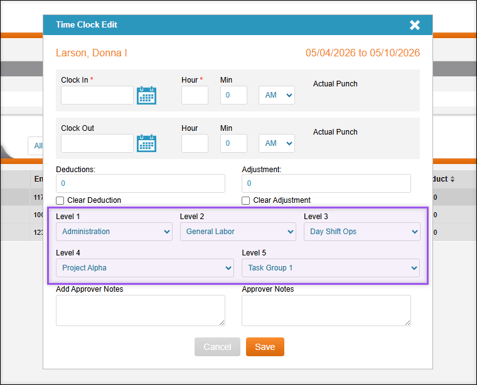Open Level 4 Project Alpha dropdown

tap(145, 268)
